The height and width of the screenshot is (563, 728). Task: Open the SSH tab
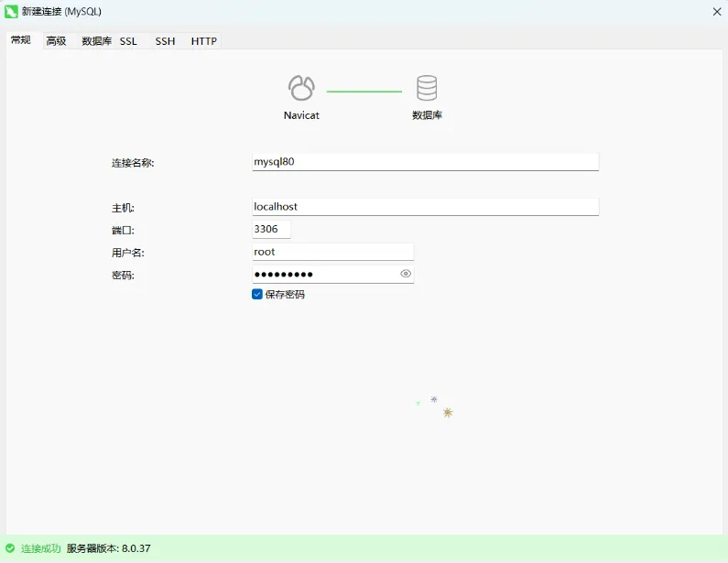pos(165,41)
